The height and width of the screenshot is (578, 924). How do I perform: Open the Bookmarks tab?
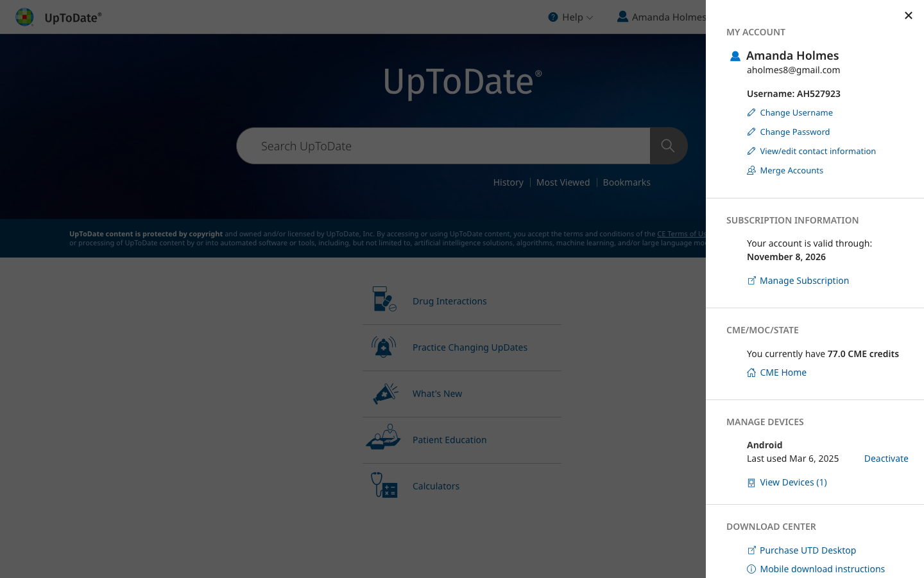tap(626, 182)
